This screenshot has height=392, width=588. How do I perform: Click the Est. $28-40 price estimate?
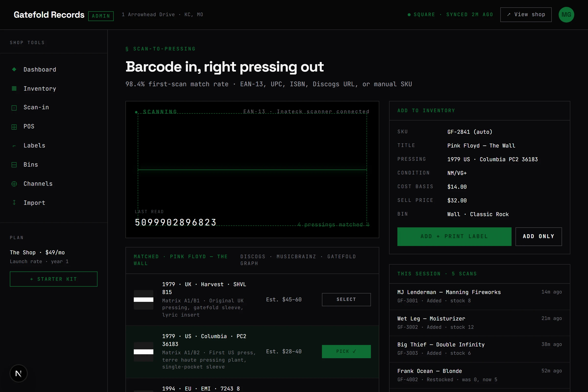[x=284, y=352]
